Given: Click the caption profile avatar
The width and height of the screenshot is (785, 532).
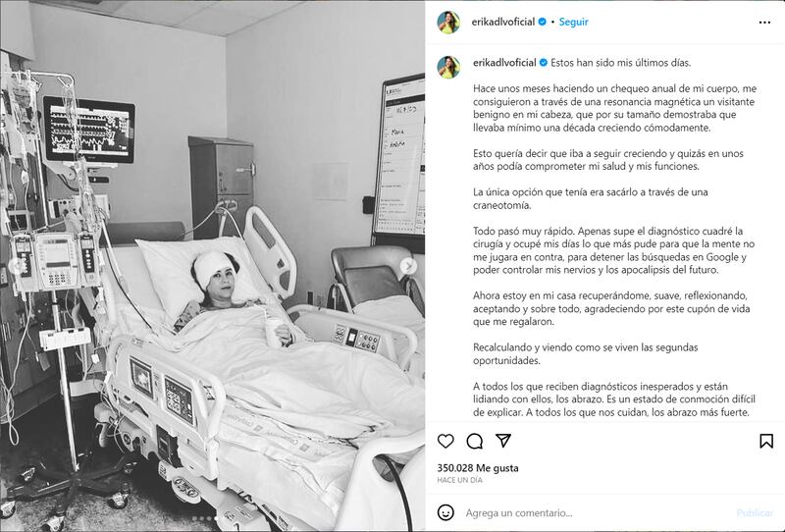Looking at the screenshot, I should (448, 67).
